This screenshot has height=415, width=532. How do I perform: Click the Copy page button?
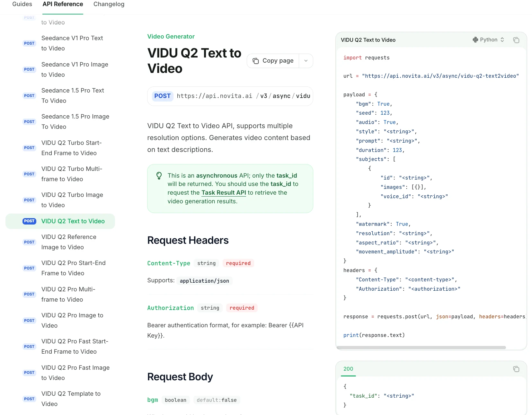pyautogui.click(x=273, y=61)
